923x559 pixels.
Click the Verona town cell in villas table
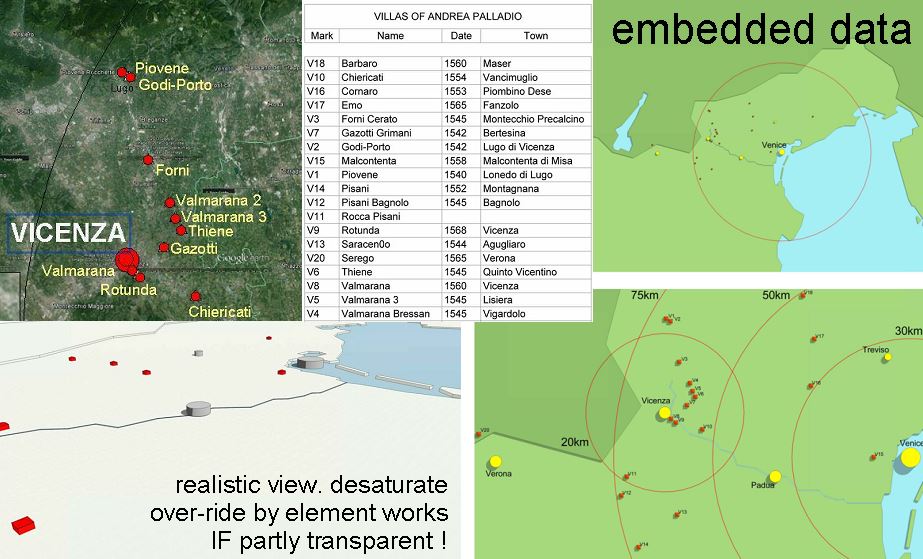(x=536, y=258)
